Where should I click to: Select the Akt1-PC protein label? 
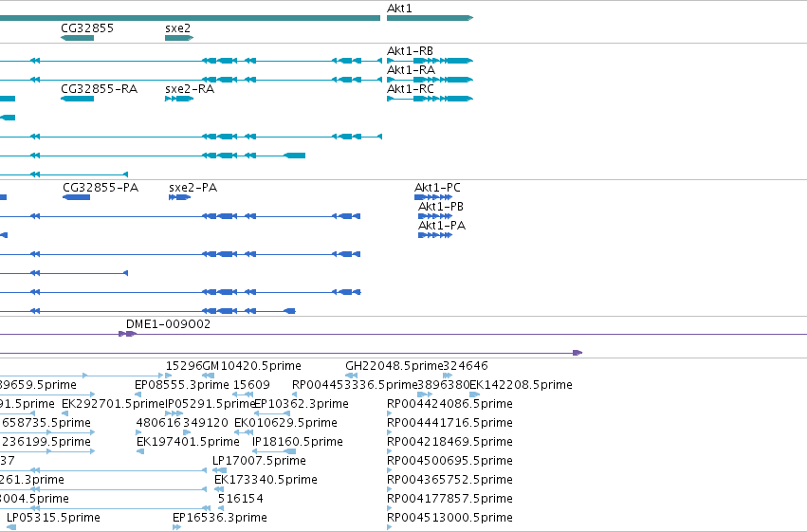point(437,188)
